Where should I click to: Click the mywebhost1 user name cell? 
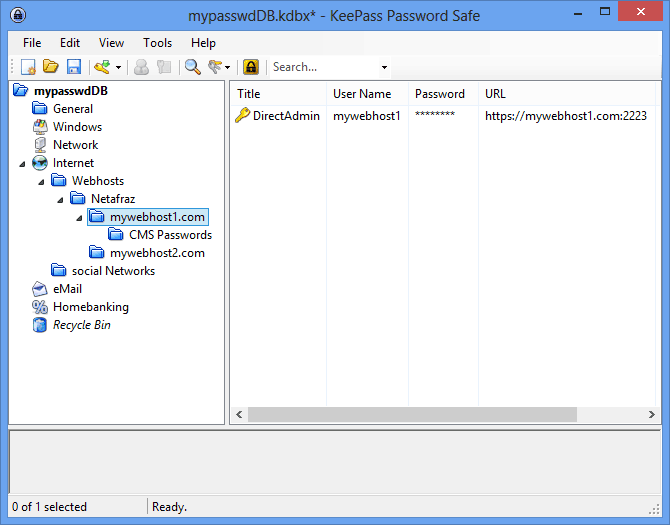click(x=367, y=116)
